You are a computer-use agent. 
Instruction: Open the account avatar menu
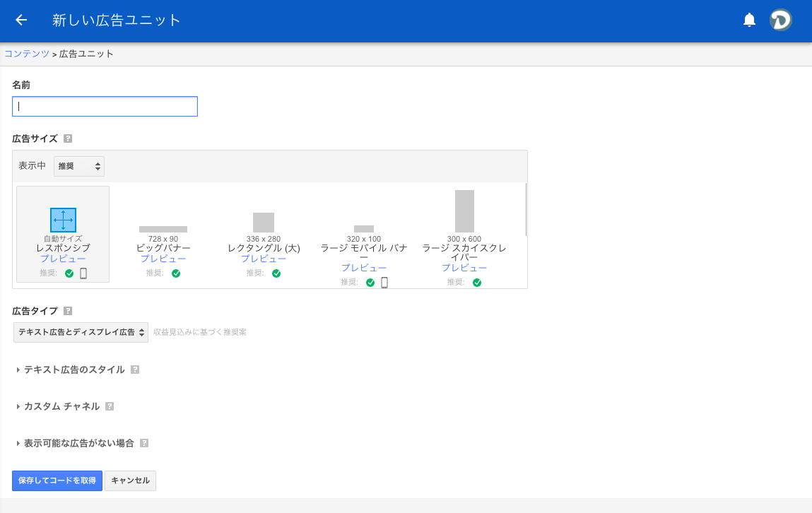point(780,20)
